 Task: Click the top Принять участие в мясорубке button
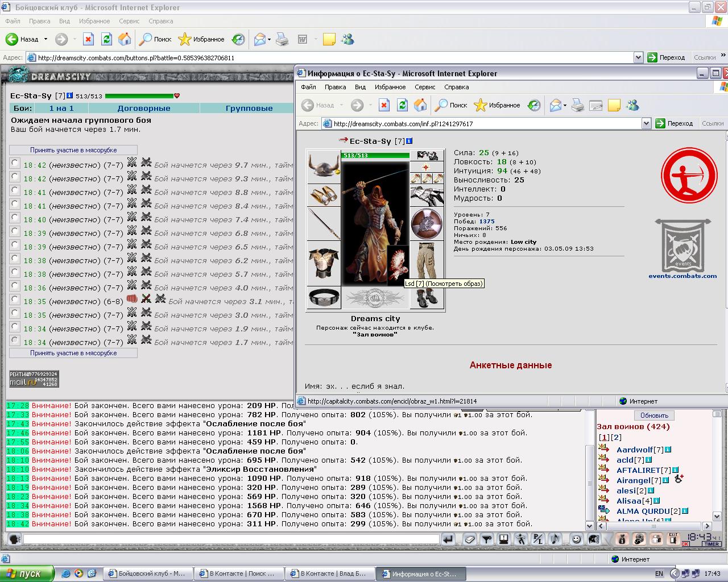pos(73,150)
